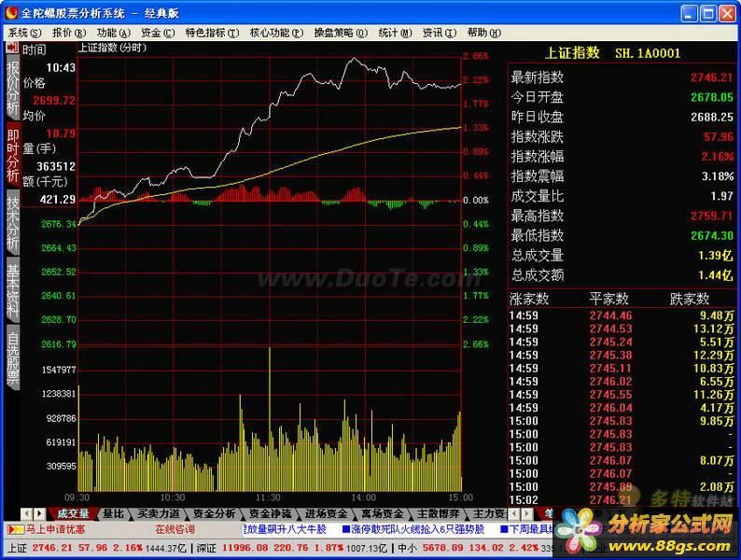The width and height of the screenshot is (741, 560).
Task: Open the 资金分析 bottom tab
Action: click(x=214, y=513)
